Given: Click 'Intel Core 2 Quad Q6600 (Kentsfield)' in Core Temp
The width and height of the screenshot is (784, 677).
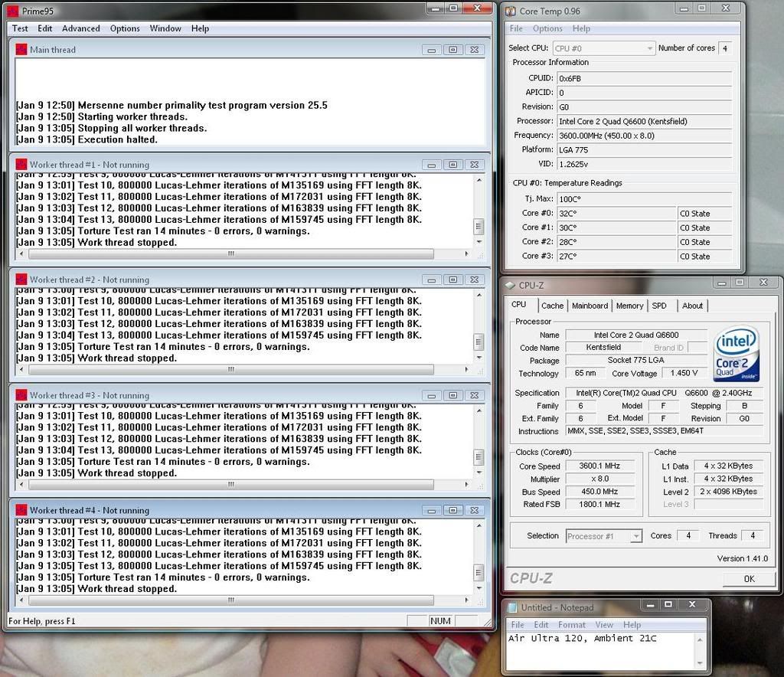Looking at the screenshot, I should coord(644,121).
